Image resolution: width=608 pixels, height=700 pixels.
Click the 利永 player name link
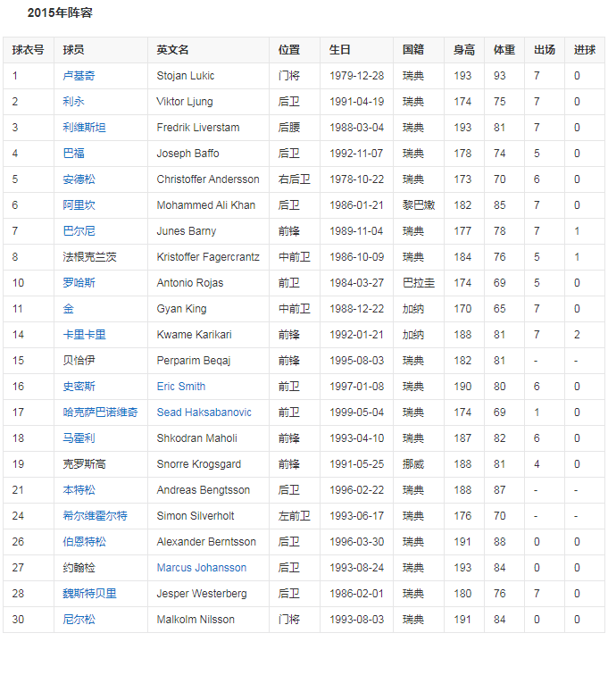click(73, 102)
